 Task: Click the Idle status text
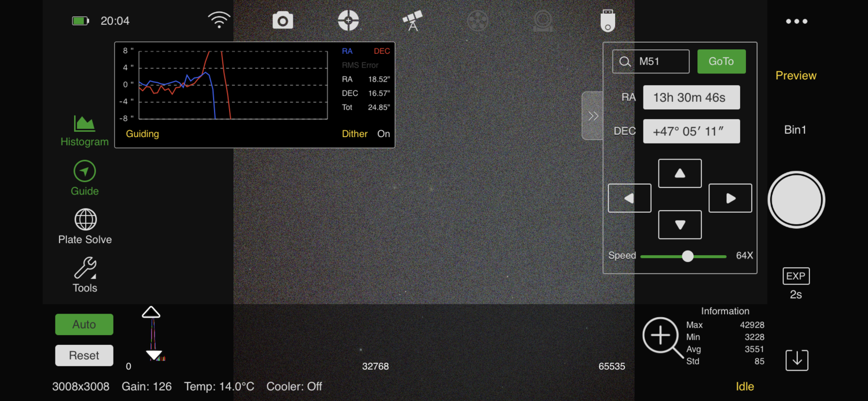pos(745,387)
